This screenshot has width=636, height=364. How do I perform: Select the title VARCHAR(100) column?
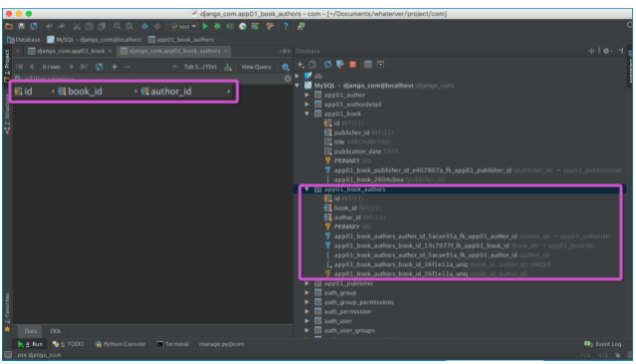coord(357,142)
